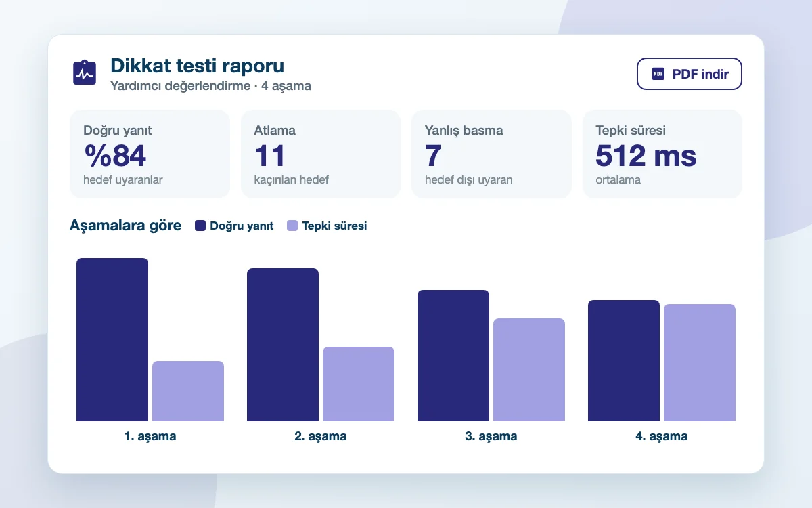
Task: Click the Dikkat testi raporu title
Action: pos(197,66)
